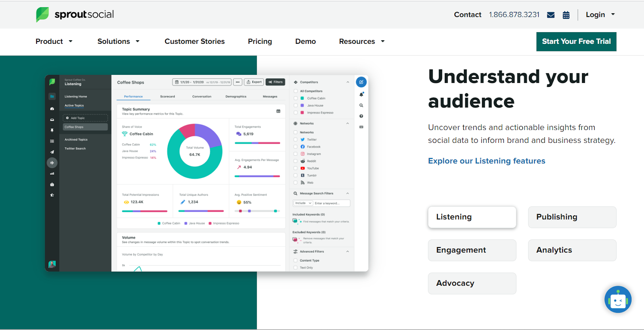Click Coffee Cabin teal swatch in chart legend
The height and width of the screenshot is (330, 644).
click(x=159, y=223)
